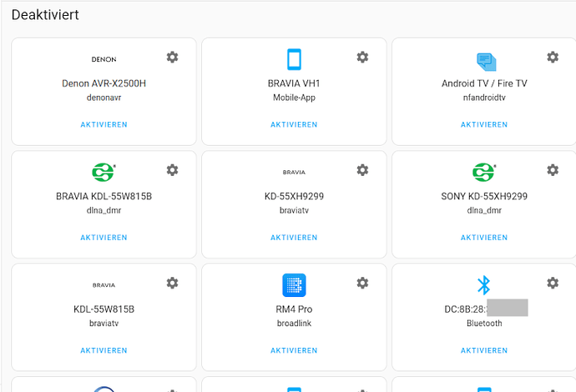Click the Broadlink RM4 Pro icon
The image size is (576, 392).
(x=294, y=285)
